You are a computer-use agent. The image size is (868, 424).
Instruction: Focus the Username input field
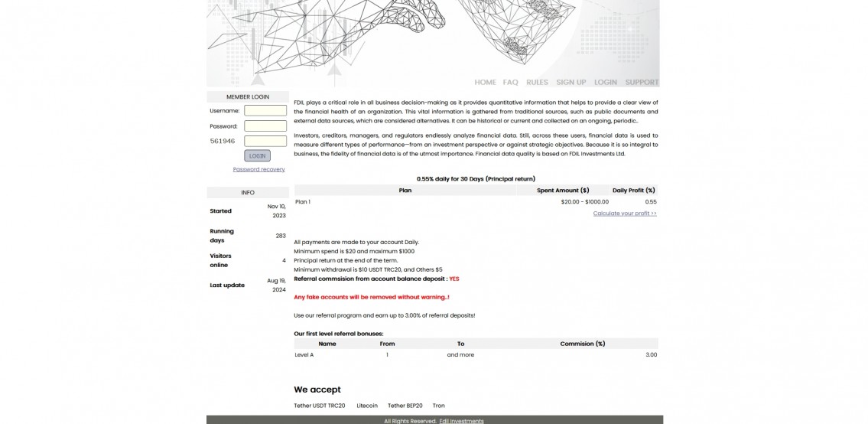(265, 111)
